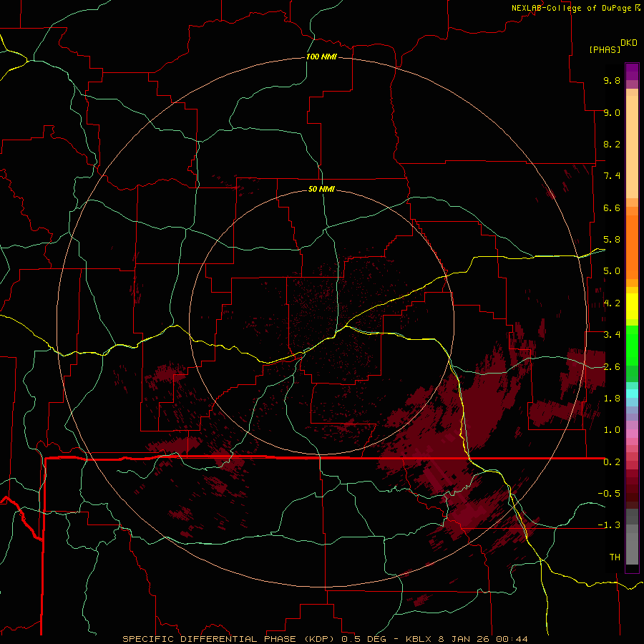Click the gray band at the scale bottom
The width and height of the screenshot is (644, 644).
632,548
